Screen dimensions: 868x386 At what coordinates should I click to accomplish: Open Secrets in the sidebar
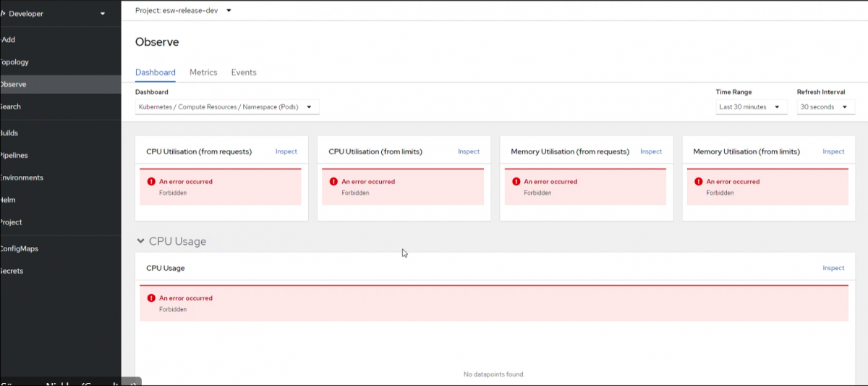[x=12, y=271]
